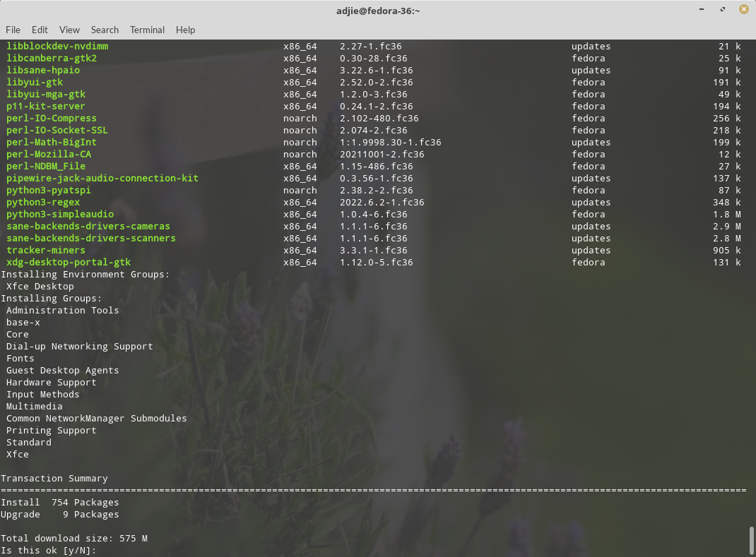Click the window title adjie@fedora-36:~
This screenshot has height=557, width=756.
[x=378, y=11]
